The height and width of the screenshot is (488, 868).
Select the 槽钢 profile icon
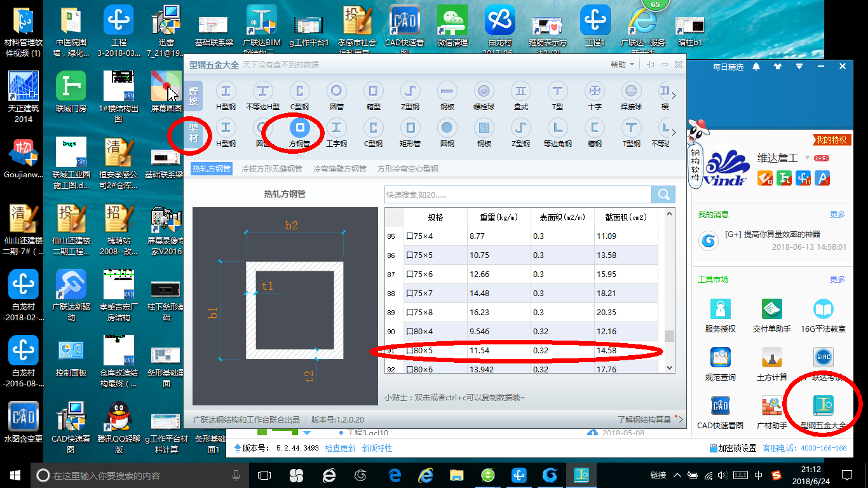click(x=595, y=133)
